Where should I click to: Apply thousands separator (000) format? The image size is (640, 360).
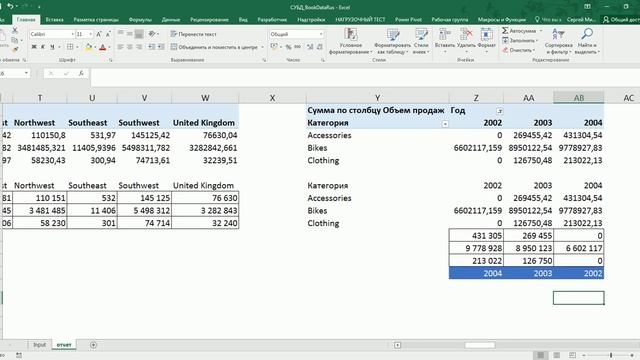[298, 47]
